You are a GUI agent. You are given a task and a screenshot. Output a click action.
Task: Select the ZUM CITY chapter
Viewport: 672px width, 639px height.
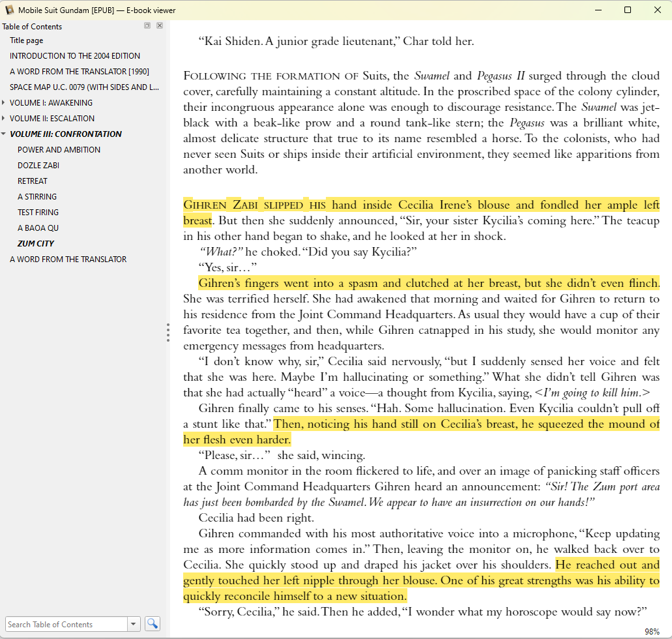click(x=36, y=244)
